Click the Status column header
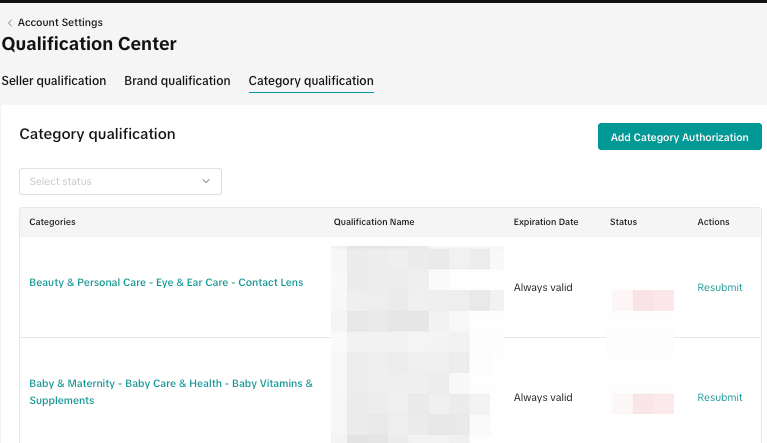 (x=623, y=222)
